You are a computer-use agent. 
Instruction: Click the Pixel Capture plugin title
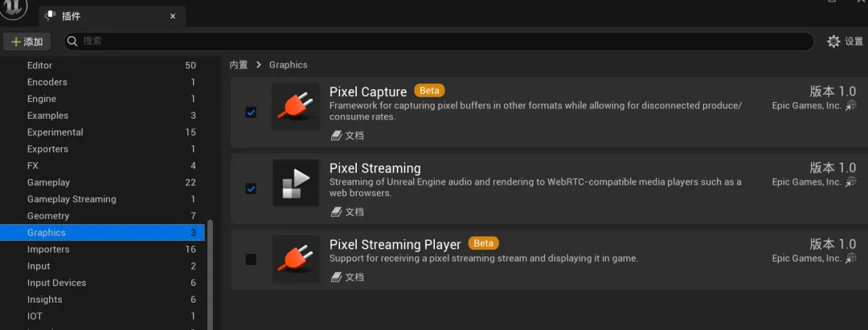(368, 92)
